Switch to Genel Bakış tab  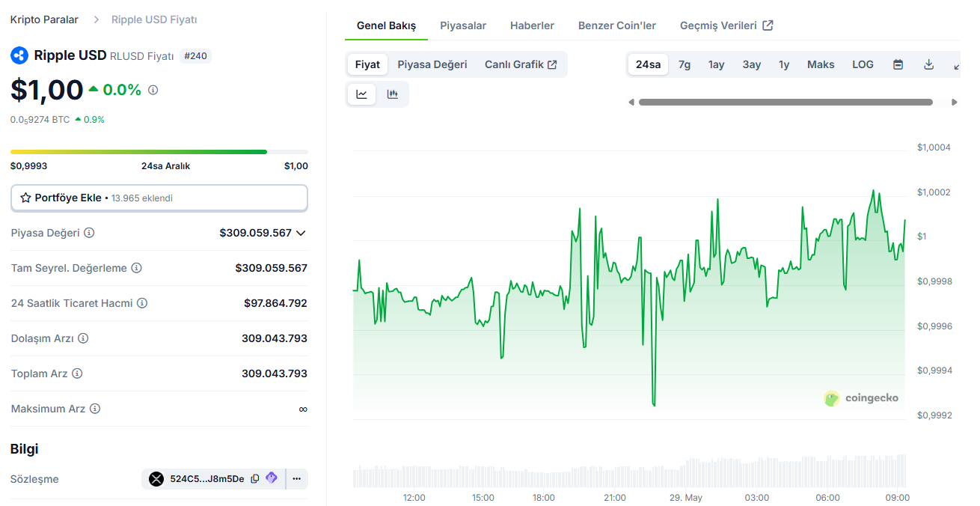tap(386, 25)
